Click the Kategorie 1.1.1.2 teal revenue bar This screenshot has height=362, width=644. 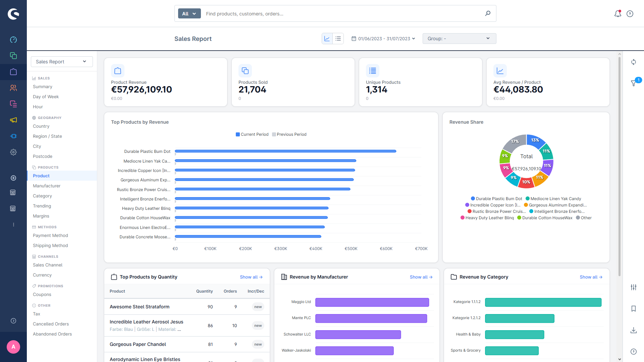(x=543, y=302)
